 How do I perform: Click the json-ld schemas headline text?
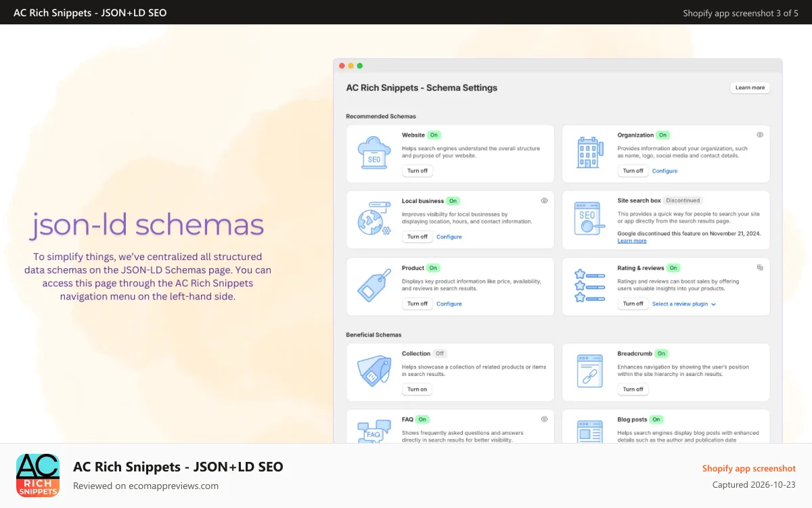point(147,224)
